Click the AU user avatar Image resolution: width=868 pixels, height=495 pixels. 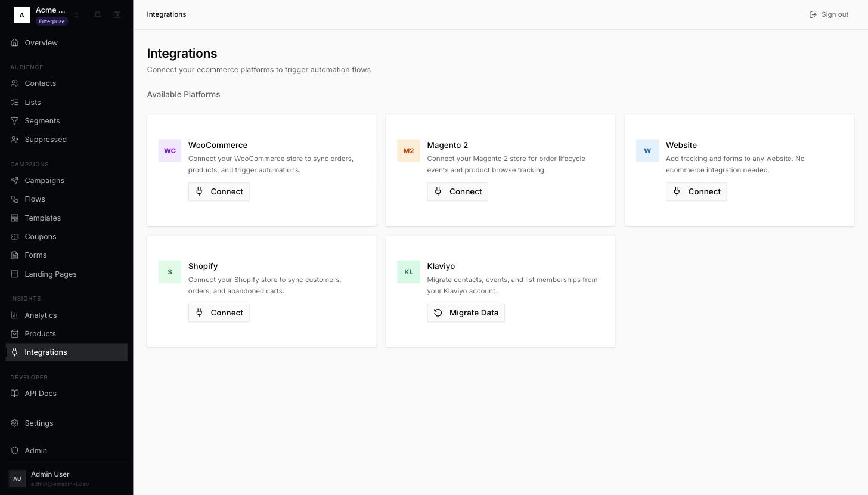[x=17, y=478]
